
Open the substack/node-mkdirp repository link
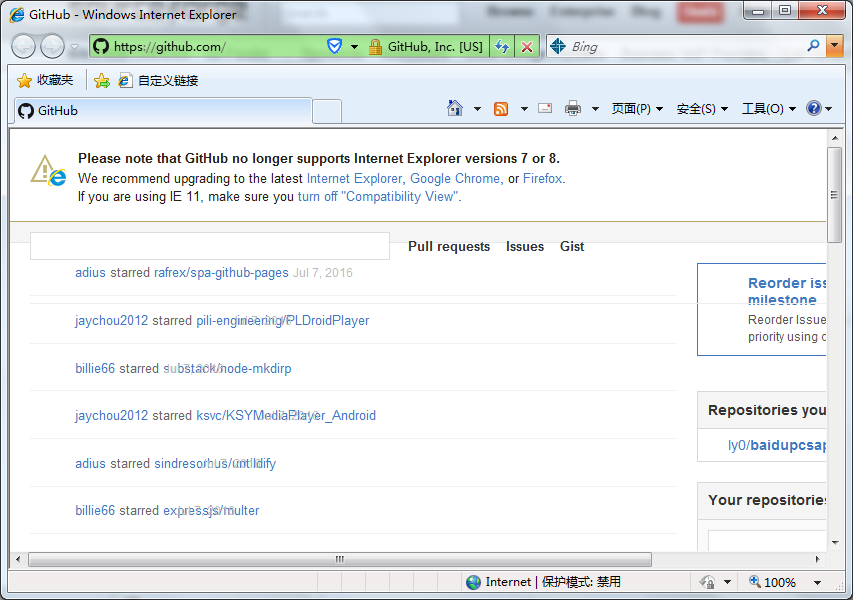coord(227,368)
